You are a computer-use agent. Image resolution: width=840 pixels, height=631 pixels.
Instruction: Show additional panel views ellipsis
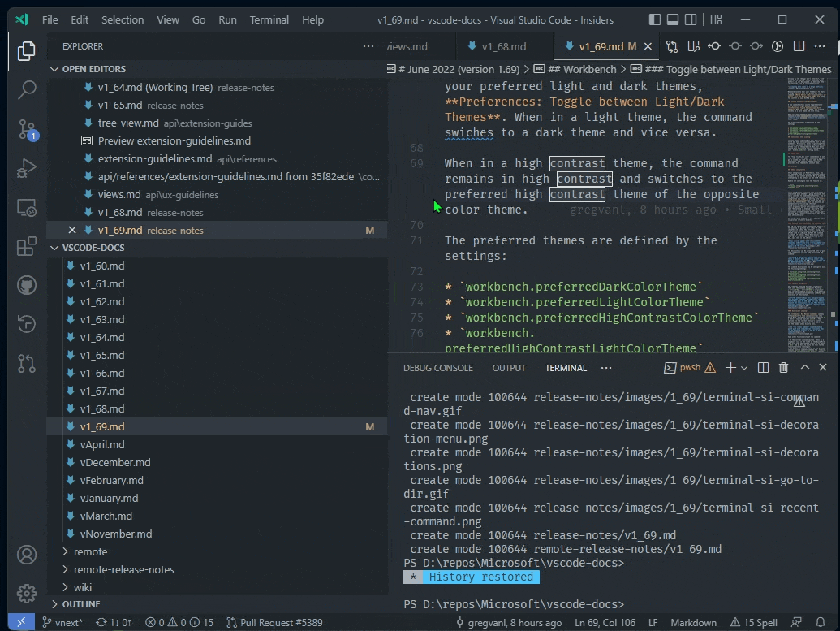pyautogui.click(x=606, y=368)
